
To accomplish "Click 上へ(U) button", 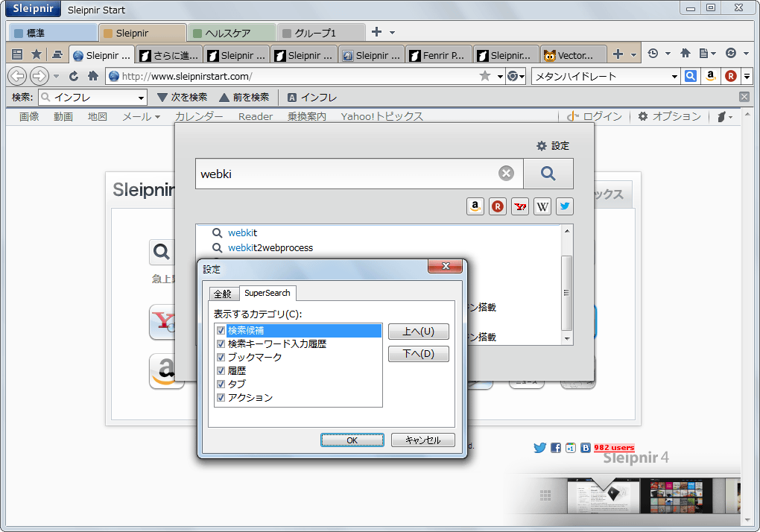I will point(418,332).
